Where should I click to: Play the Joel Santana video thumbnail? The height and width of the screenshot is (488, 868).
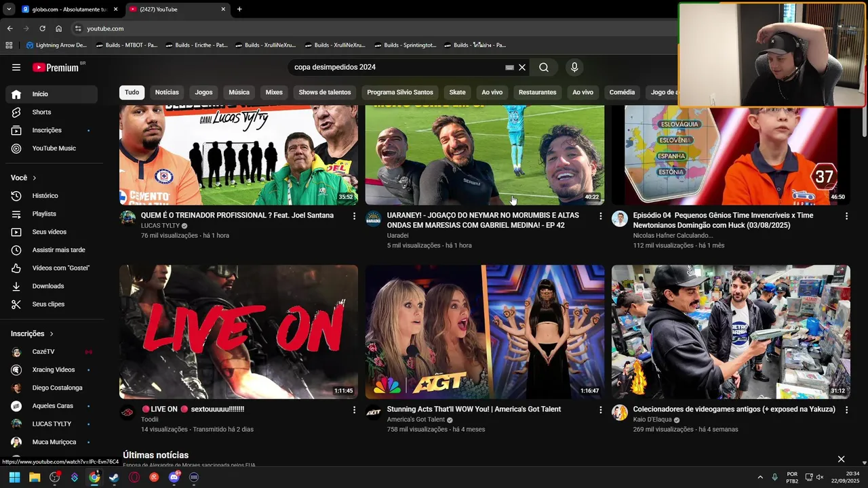tap(239, 155)
